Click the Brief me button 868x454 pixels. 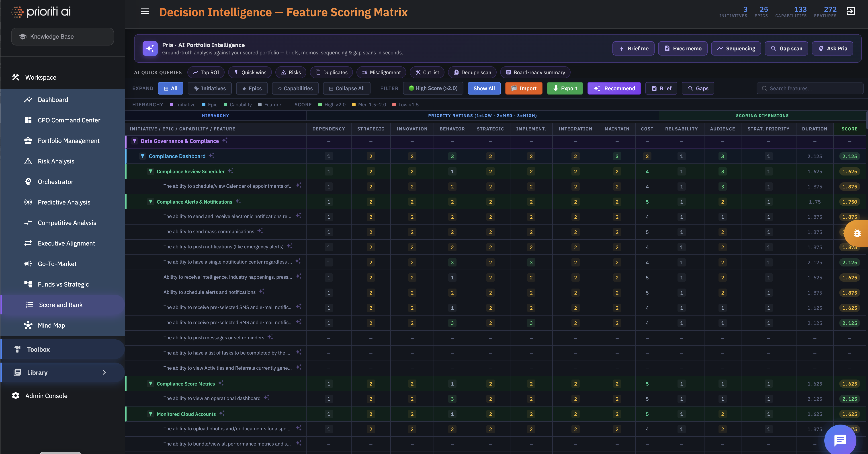[633, 48]
